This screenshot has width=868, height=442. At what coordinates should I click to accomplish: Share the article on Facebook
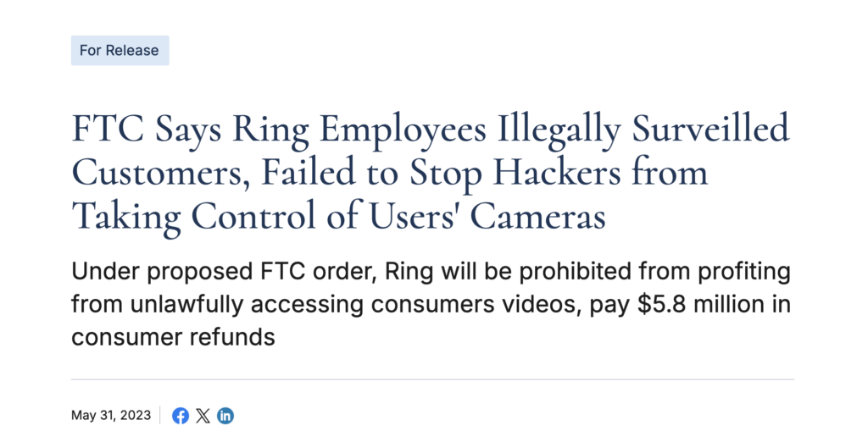pos(181,416)
